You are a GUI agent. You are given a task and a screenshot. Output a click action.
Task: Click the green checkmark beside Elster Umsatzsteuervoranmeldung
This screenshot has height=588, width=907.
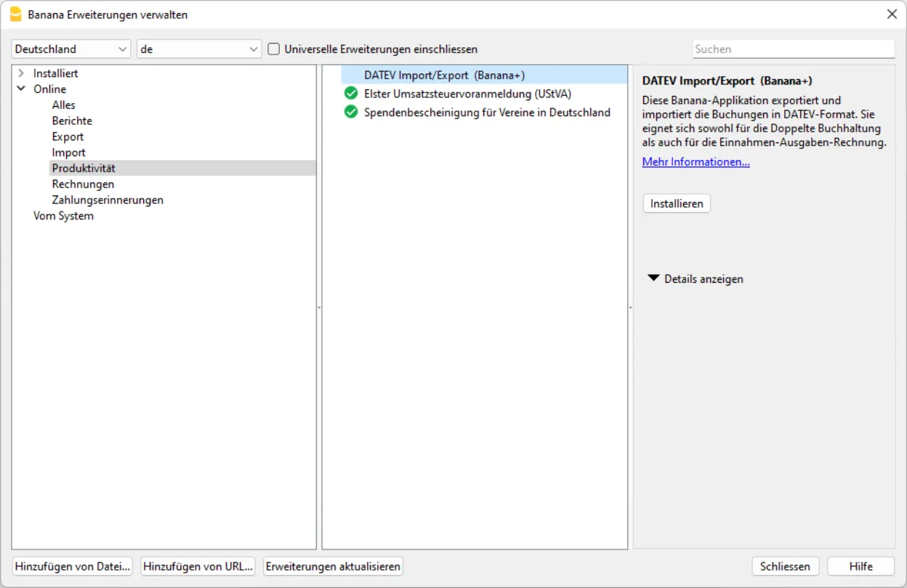351,93
